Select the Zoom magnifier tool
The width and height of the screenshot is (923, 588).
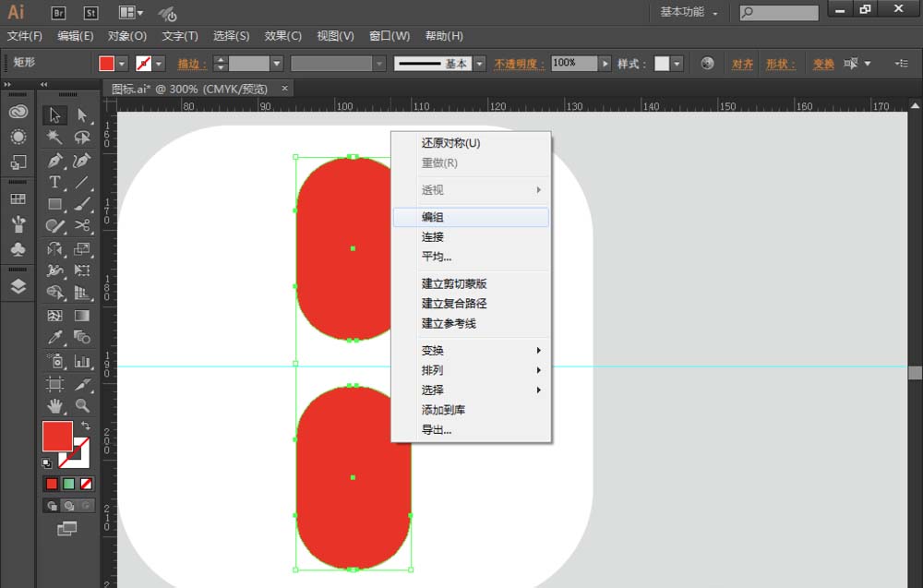tap(82, 405)
